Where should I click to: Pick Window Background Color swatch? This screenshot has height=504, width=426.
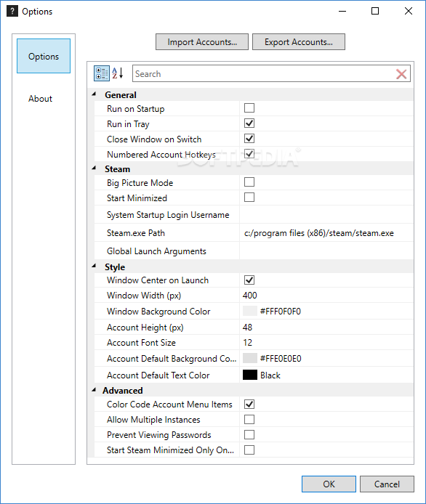click(249, 311)
